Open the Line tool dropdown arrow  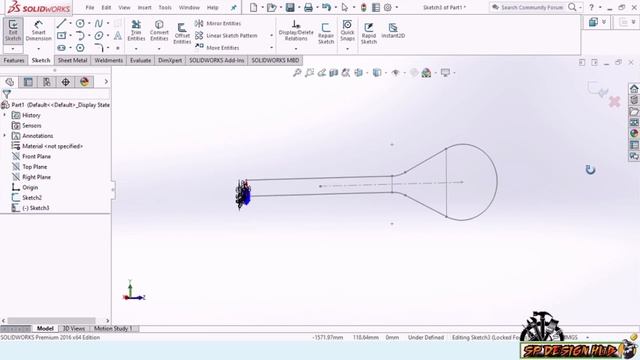tap(70, 24)
